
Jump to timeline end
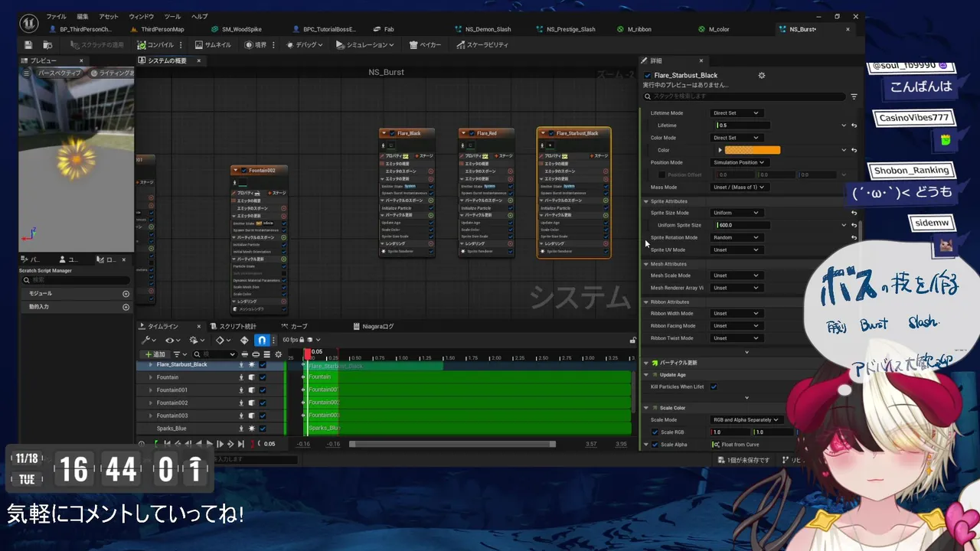pos(241,444)
